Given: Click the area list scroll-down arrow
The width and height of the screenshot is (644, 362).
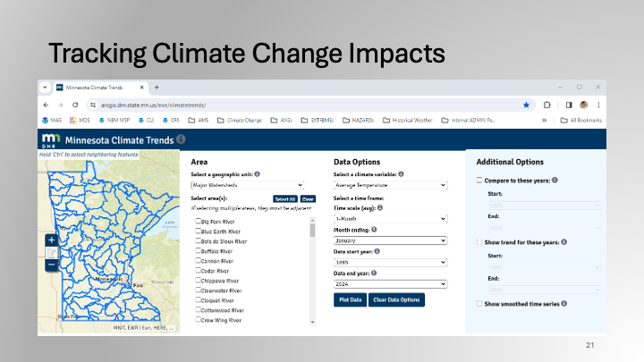Looking at the screenshot, I should [x=312, y=322].
